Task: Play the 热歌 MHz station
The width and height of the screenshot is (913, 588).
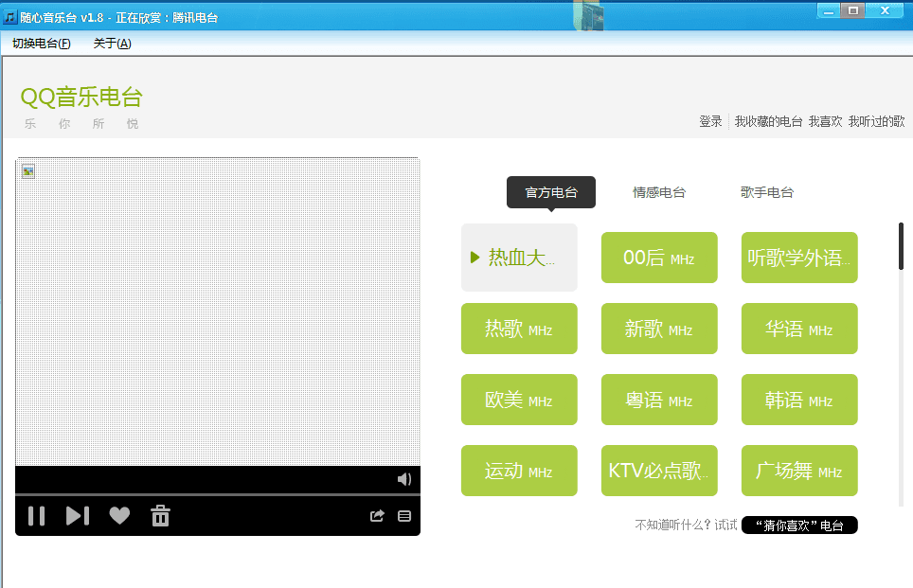Action: point(519,329)
